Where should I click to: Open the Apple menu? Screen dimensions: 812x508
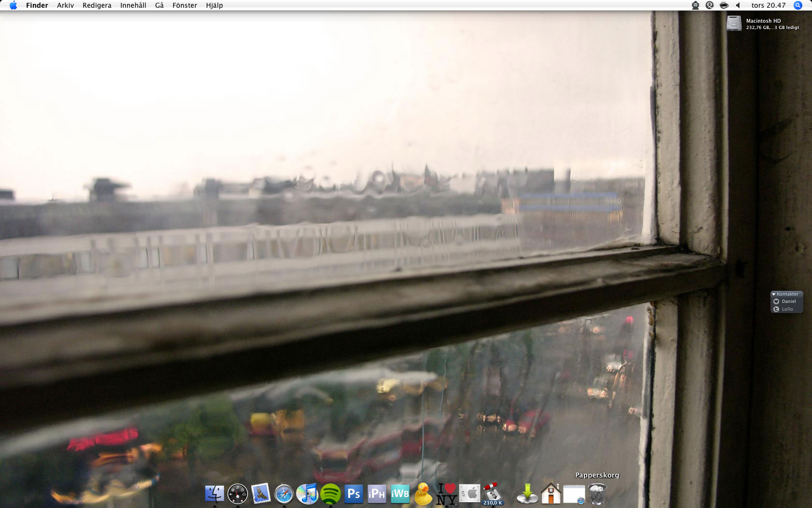(13, 5)
